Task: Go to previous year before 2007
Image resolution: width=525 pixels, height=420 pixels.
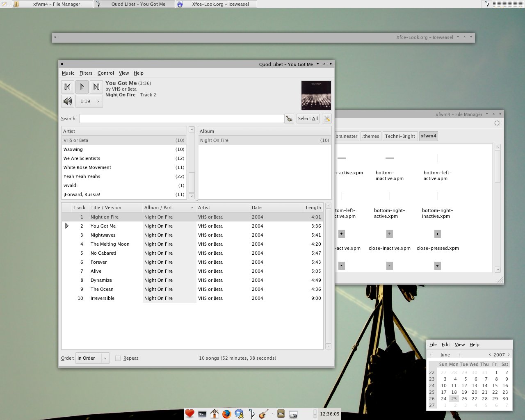Action: (x=490, y=355)
